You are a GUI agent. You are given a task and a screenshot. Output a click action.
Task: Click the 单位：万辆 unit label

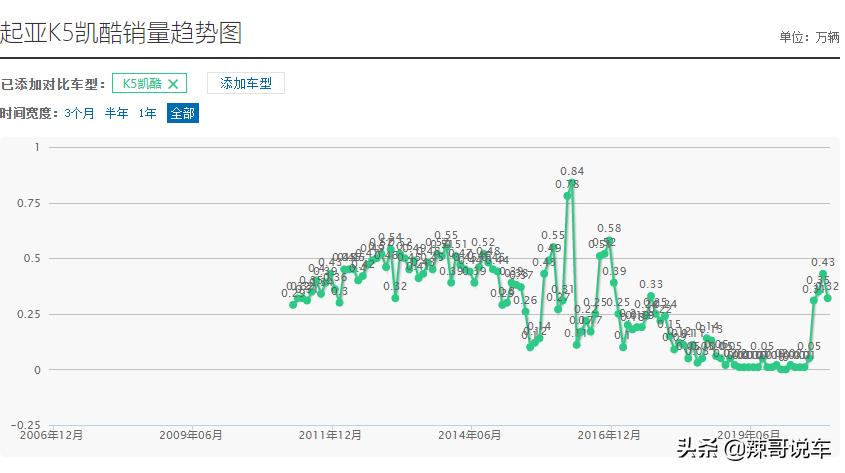pos(809,37)
